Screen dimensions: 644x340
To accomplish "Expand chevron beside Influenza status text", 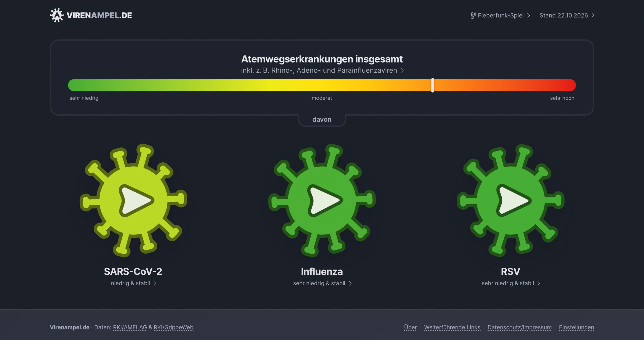I will [x=350, y=283].
